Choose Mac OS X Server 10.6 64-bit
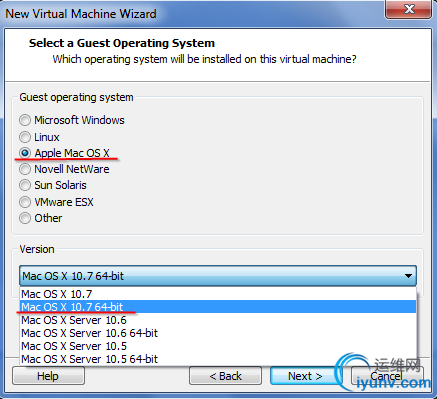The image size is (437, 399). tap(218, 333)
